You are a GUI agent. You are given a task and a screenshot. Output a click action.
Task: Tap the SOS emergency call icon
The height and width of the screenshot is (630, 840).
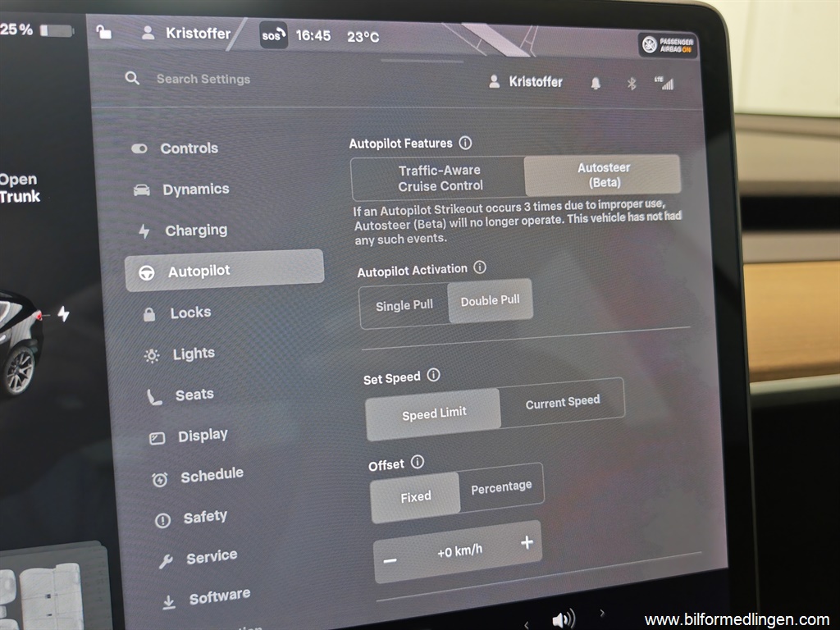(x=273, y=35)
